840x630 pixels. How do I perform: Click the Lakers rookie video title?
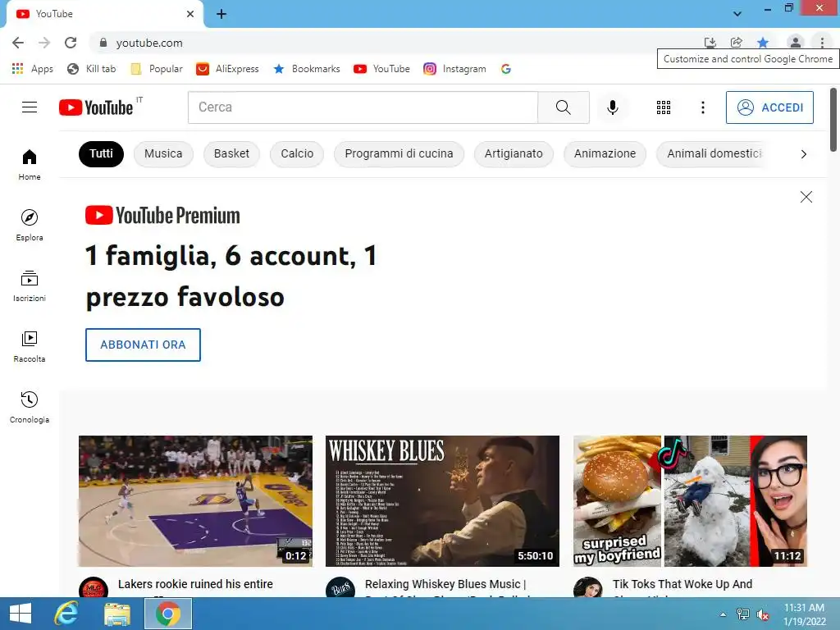[x=195, y=584]
